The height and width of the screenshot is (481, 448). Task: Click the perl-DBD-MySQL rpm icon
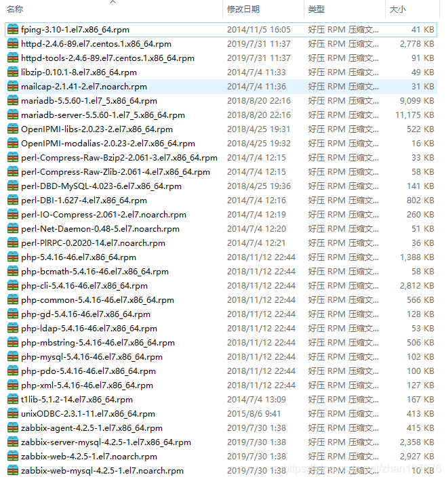pyautogui.click(x=13, y=186)
